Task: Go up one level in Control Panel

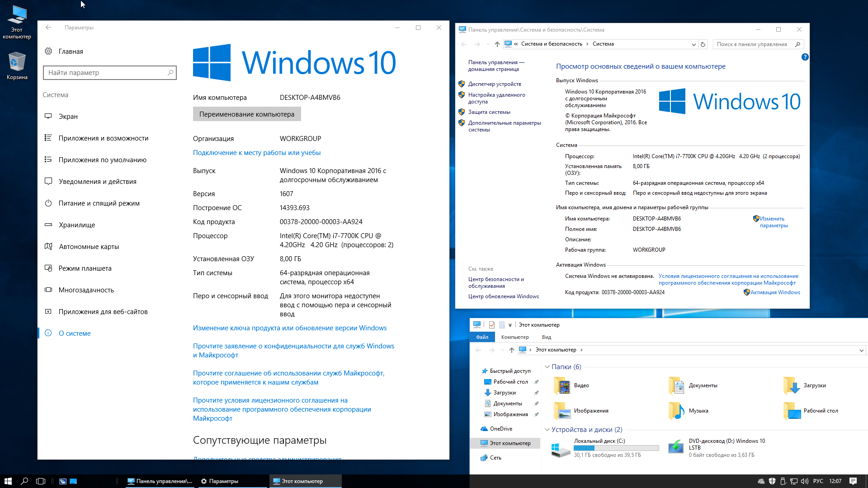Action: coord(497,44)
